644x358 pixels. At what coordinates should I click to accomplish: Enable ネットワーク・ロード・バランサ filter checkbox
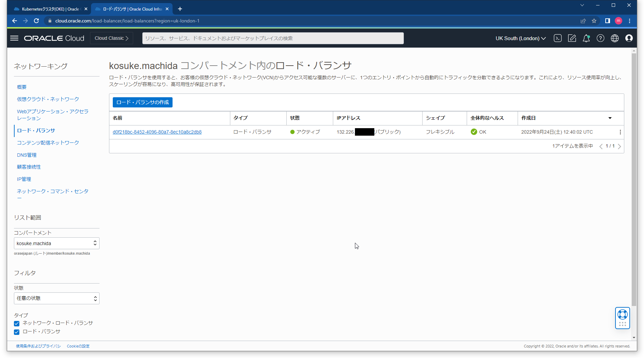(16, 323)
